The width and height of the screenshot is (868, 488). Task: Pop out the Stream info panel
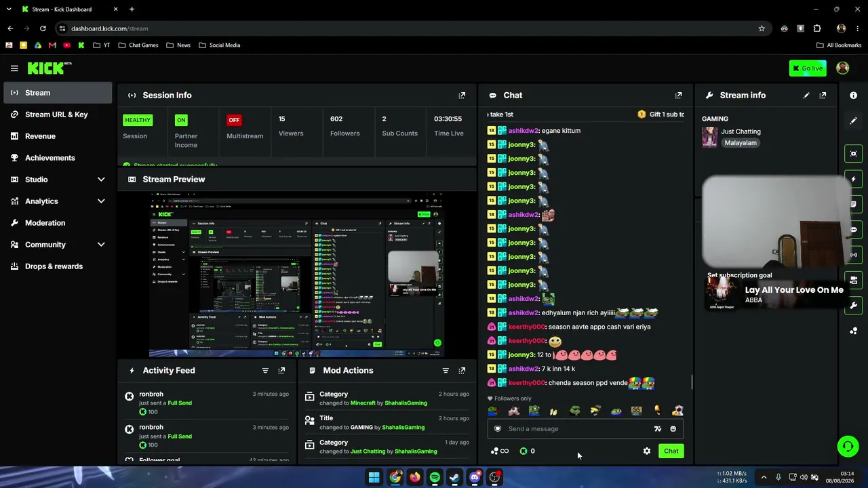coord(823,96)
